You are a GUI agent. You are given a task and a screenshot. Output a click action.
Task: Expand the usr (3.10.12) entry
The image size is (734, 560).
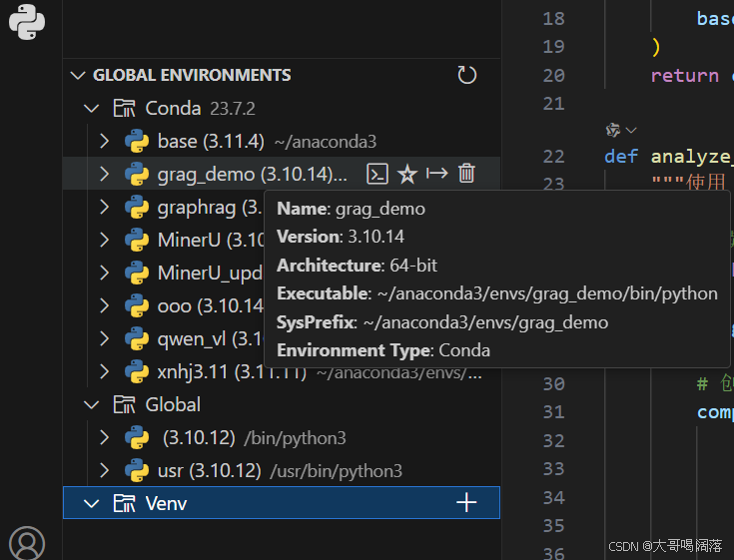105,470
